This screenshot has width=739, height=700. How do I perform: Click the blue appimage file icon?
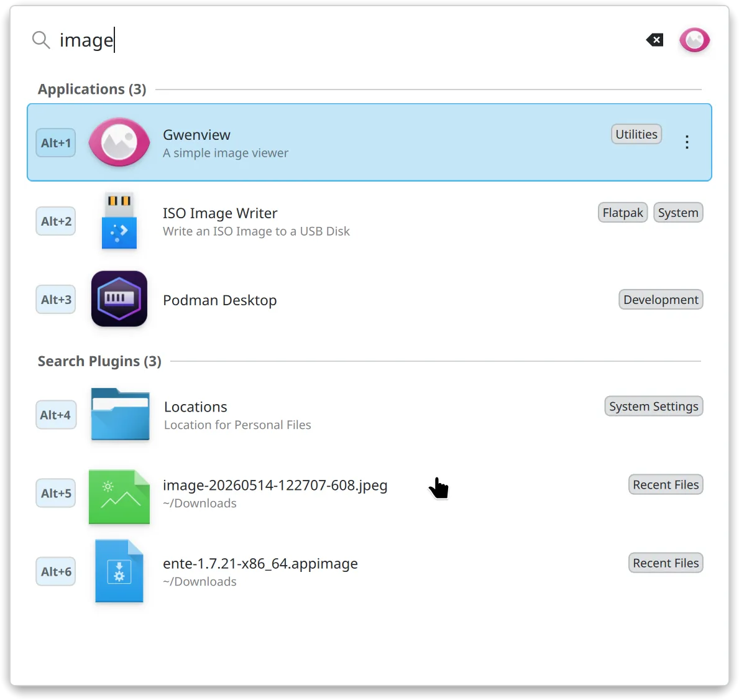(x=119, y=571)
